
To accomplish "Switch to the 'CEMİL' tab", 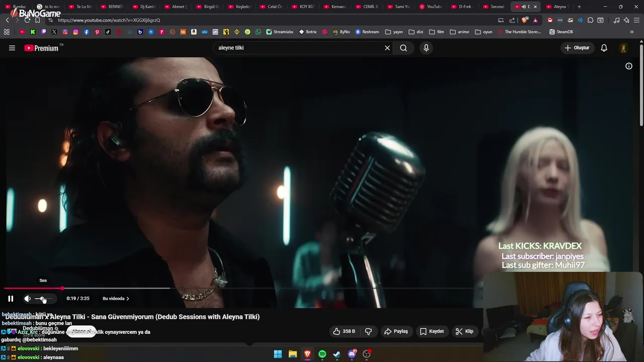I will click(x=367, y=7).
